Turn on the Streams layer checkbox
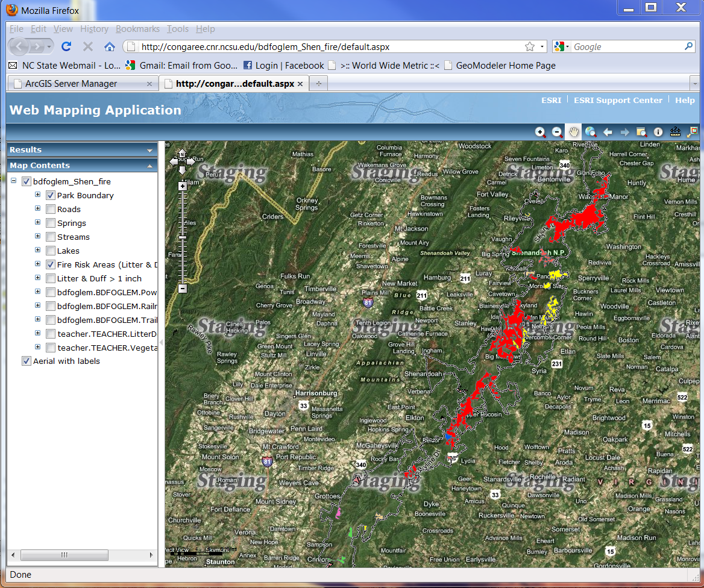 tap(51, 237)
